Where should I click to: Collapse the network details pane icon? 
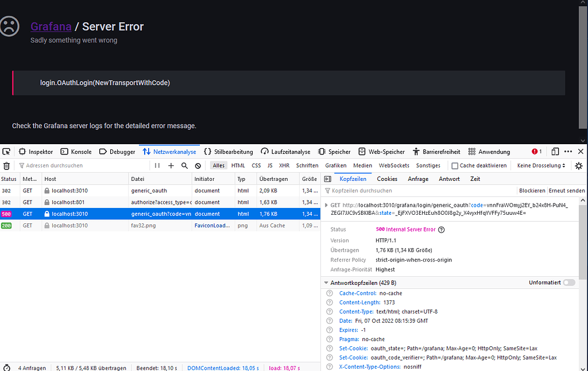tap(328, 179)
